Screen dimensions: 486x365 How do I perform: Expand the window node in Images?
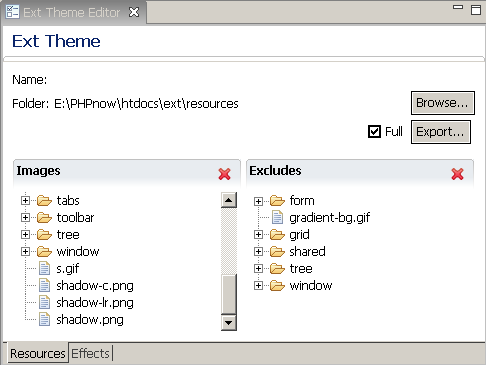(x=25, y=252)
